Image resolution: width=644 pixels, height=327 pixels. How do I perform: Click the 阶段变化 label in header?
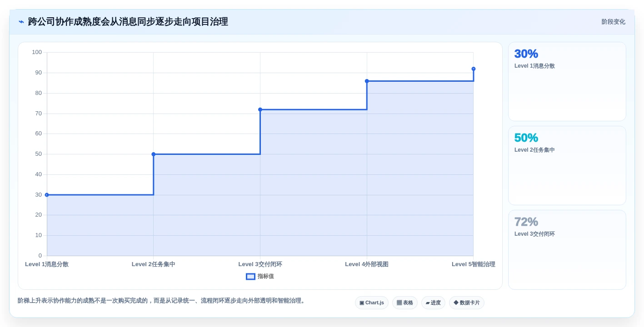point(613,22)
